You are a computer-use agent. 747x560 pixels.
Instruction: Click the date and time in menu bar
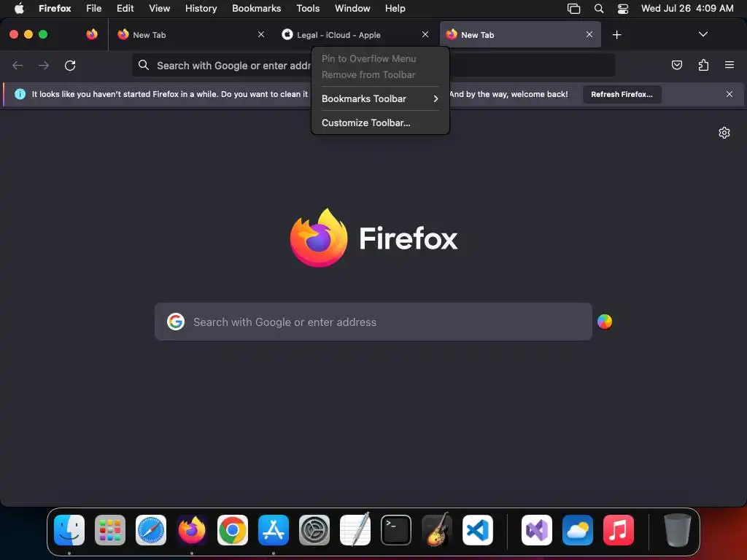[687, 9]
